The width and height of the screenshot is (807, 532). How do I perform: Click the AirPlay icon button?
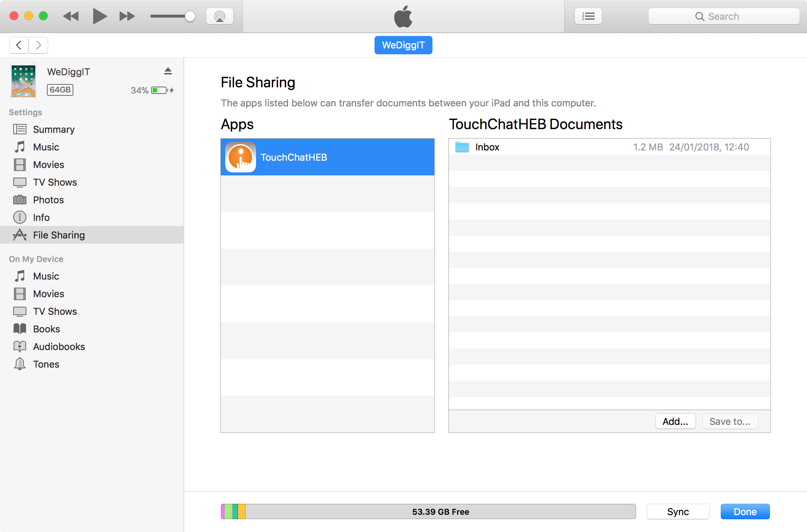219,17
